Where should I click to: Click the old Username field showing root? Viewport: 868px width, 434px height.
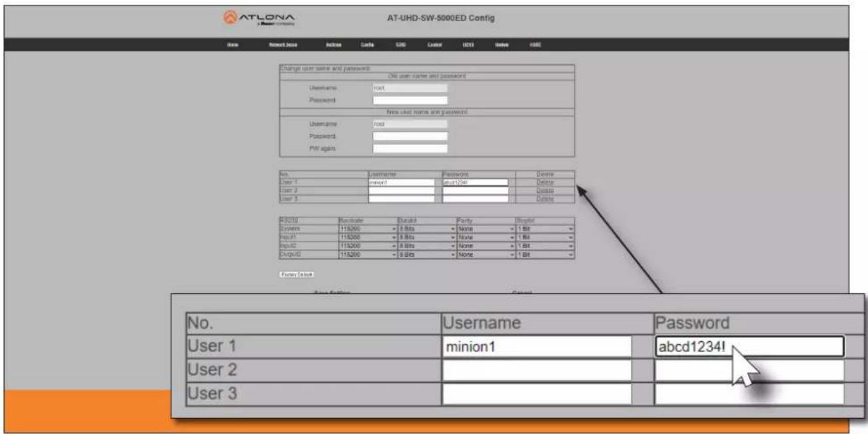[410, 87]
